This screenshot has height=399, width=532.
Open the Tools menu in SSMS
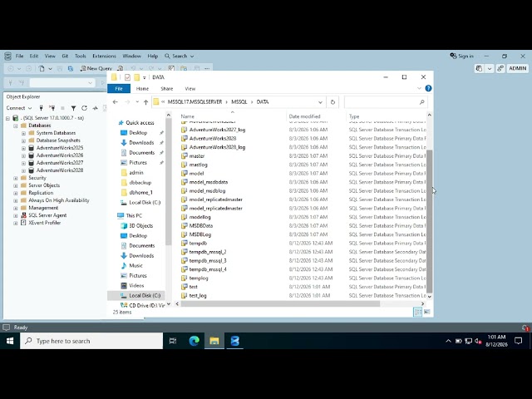(80, 56)
